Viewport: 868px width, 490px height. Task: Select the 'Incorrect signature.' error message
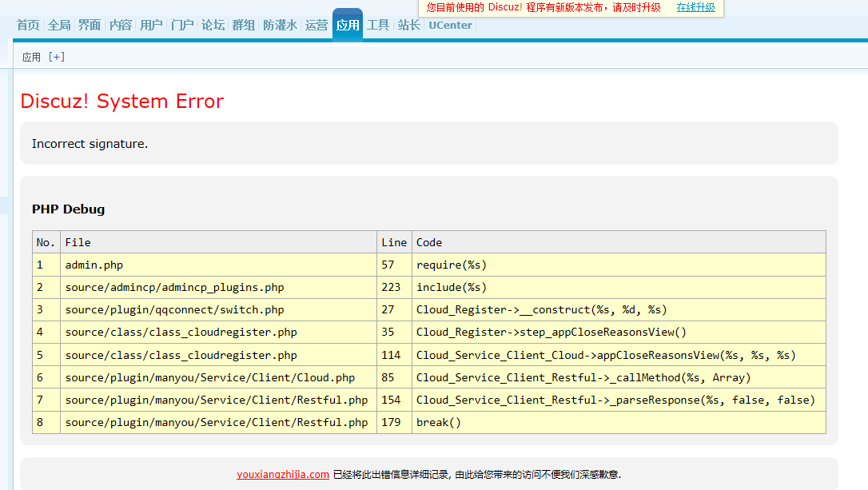90,144
